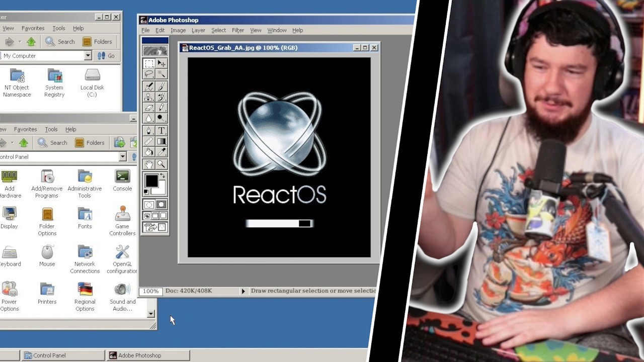Select the Eraser tool
This screenshot has height=362, width=644.
point(149,107)
